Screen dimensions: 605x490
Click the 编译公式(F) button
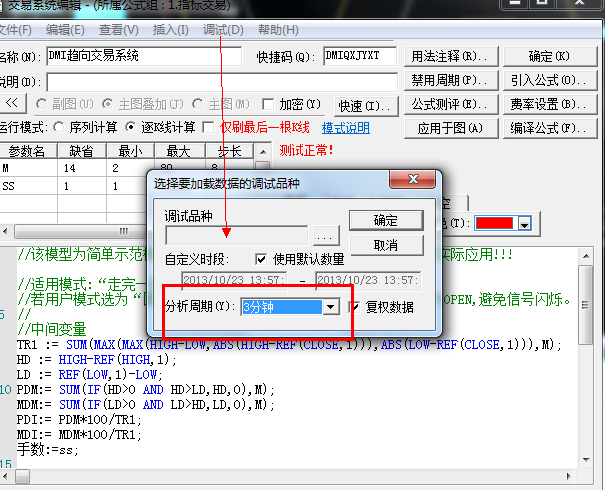(547, 128)
